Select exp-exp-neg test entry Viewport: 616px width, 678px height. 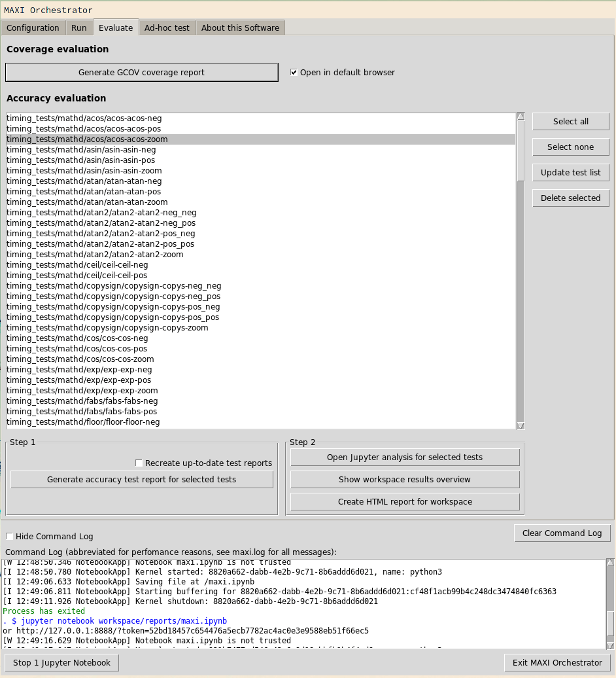[261, 370]
